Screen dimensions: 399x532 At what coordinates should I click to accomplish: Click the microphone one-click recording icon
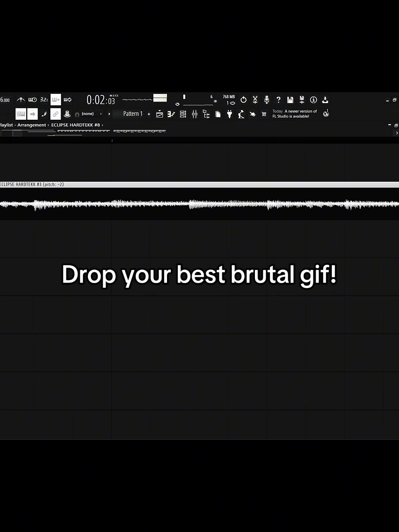coord(267,100)
